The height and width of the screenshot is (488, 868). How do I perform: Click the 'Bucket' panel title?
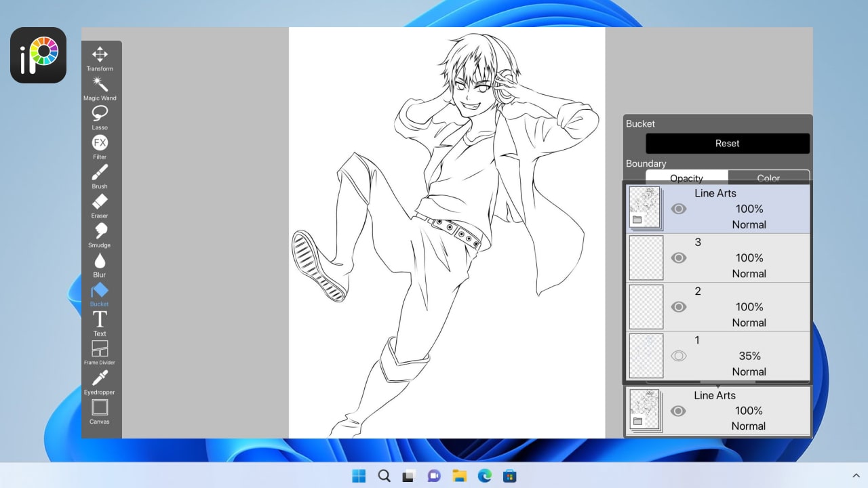(x=640, y=123)
